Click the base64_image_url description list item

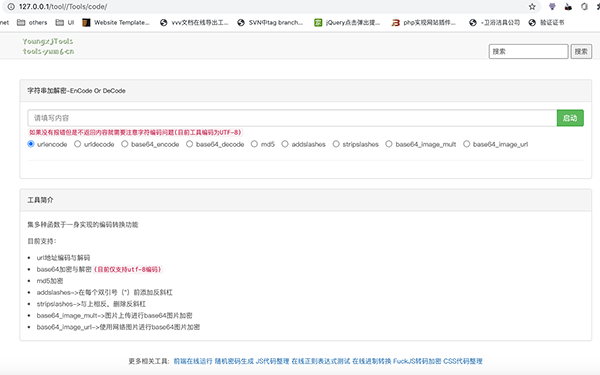[x=118, y=327]
